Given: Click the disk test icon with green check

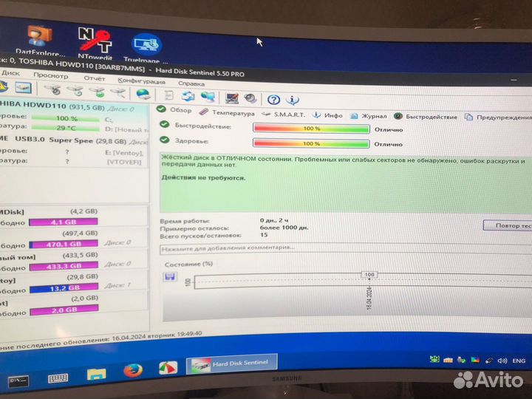Looking at the screenshot, I should (97, 92).
